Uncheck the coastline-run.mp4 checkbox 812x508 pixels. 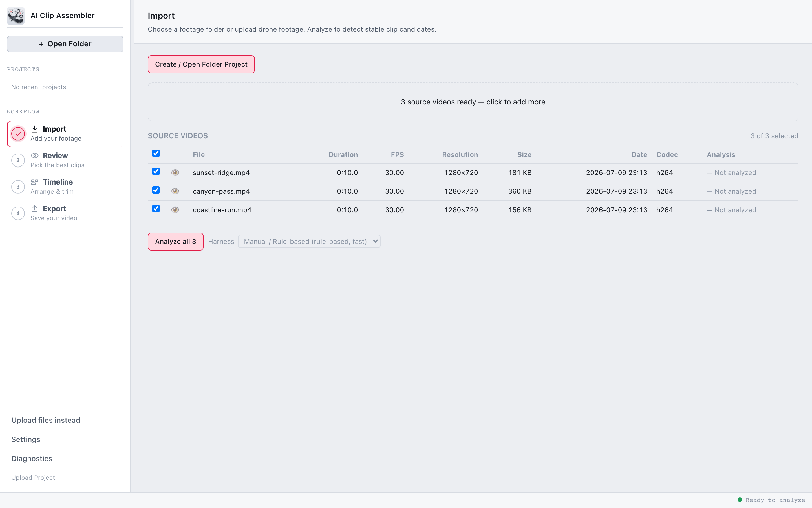point(156,209)
